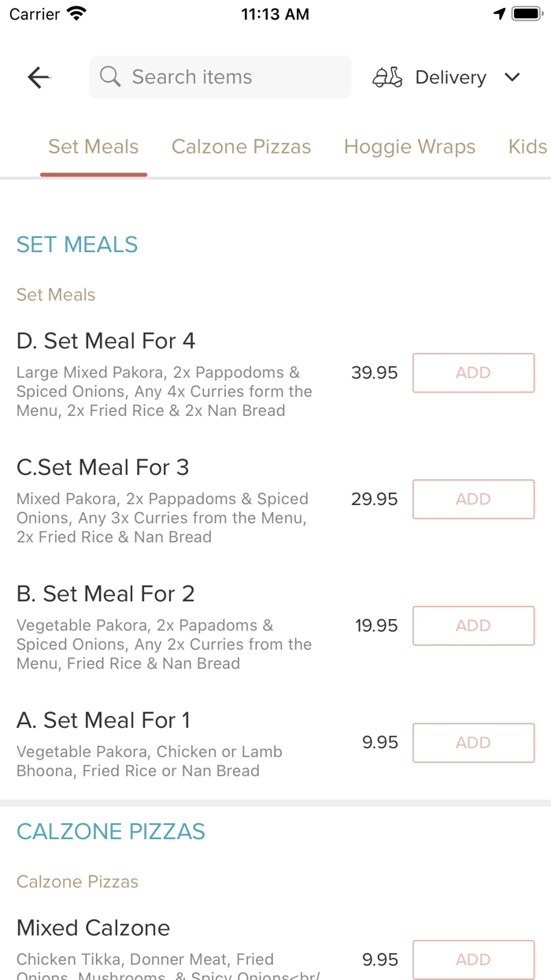The width and height of the screenshot is (551, 980).
Task: Open the Mixed Calzone item title
Action: (x=93, y=928)
